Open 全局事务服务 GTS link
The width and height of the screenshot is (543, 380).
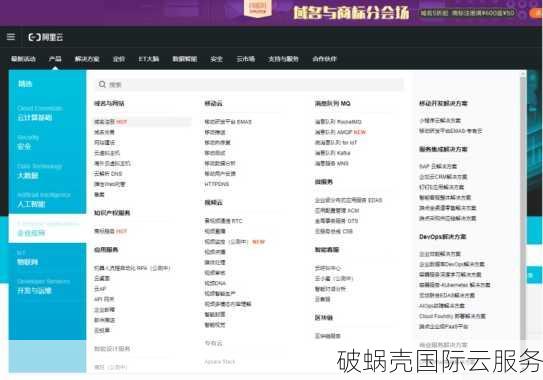(x=336, y=221)
